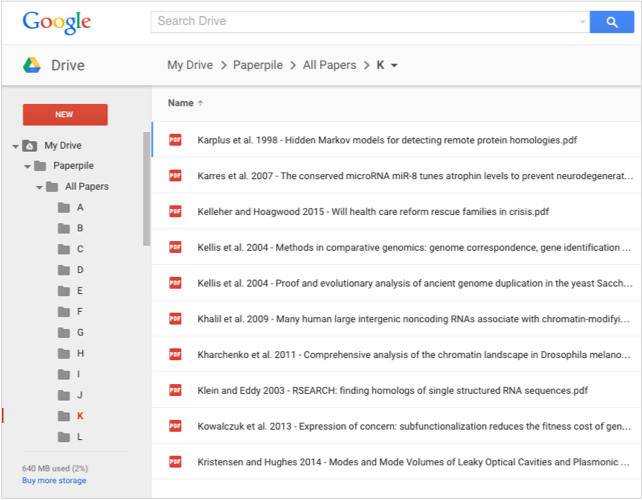Screen dimensions: 642x500
Task: Click Buy more storage link
Action: tap(54, 480)
